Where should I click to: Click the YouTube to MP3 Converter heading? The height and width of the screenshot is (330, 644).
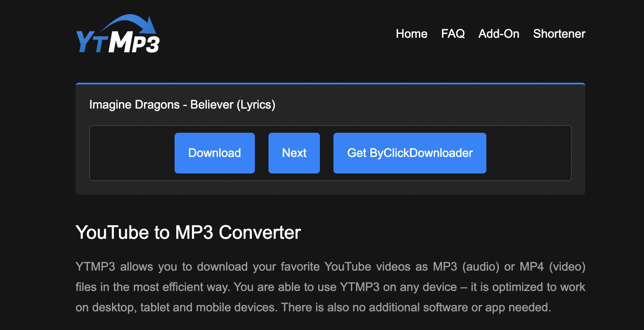188,232
